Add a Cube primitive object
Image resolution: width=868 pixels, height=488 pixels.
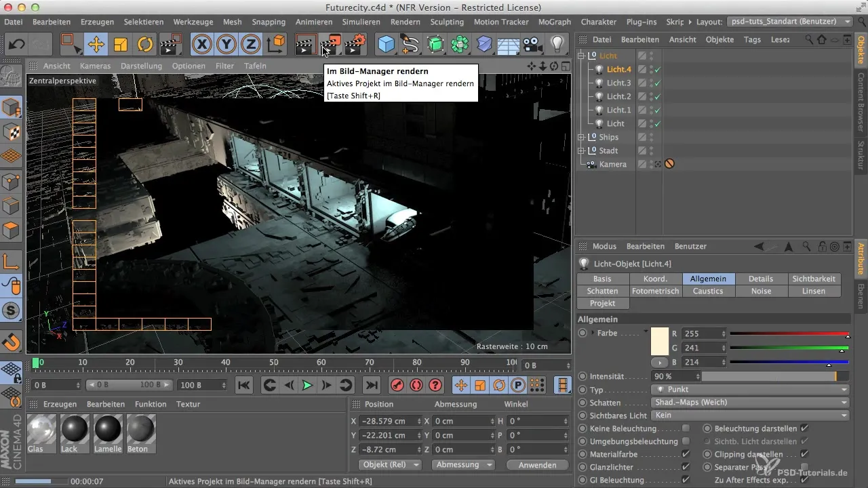[387, 45]
